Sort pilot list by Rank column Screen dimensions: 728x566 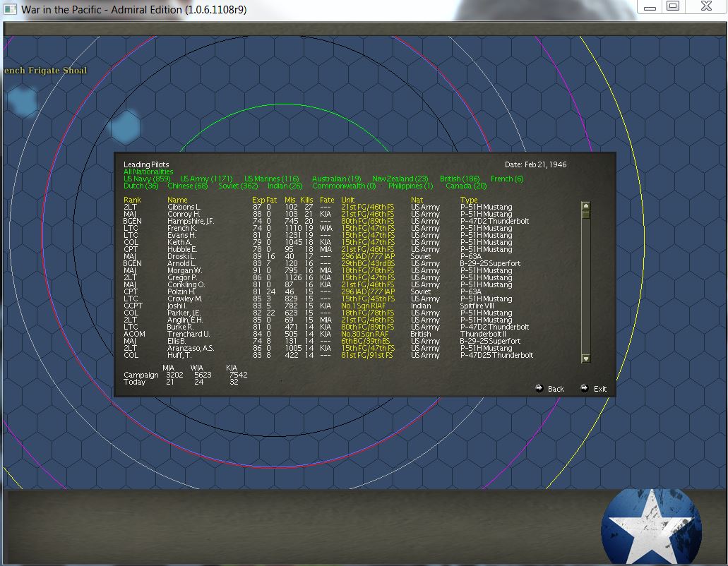pyautogui.click(x=132, y=200)
